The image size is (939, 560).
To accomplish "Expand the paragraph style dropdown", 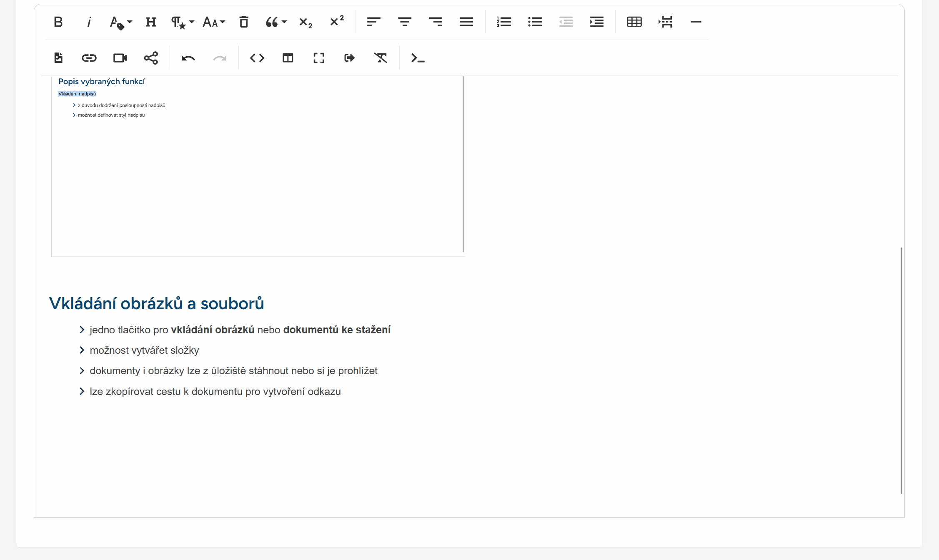I will click(x=183, y=22).
